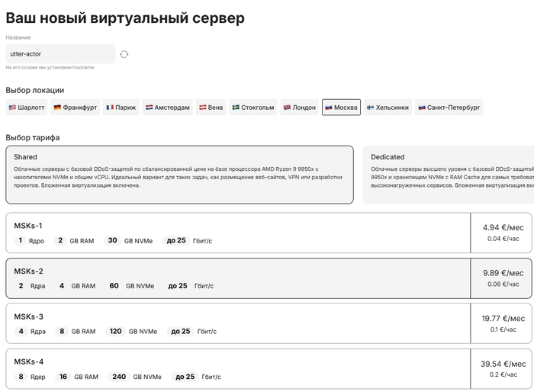The width and height of the screenshot is (534, 392).
Task: Choose the Амстердам location button
Action: (x=168, y=108)
